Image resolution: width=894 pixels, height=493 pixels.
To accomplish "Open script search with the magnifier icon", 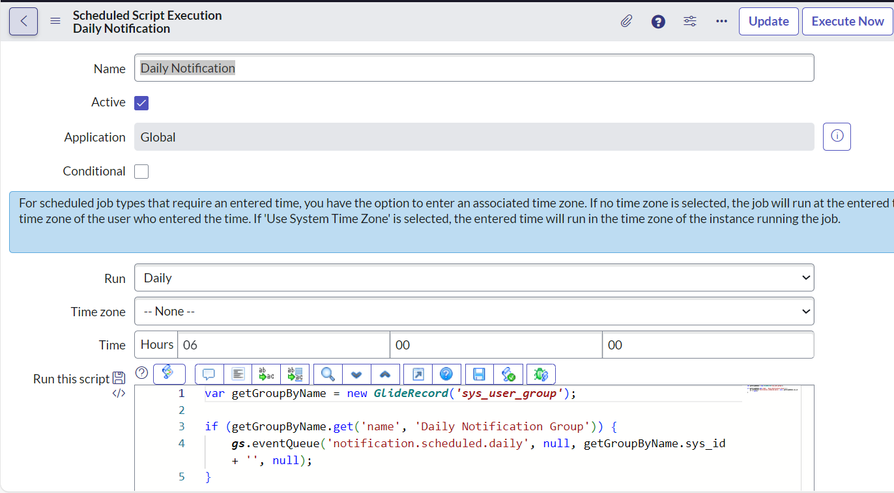I will (328, 374).
